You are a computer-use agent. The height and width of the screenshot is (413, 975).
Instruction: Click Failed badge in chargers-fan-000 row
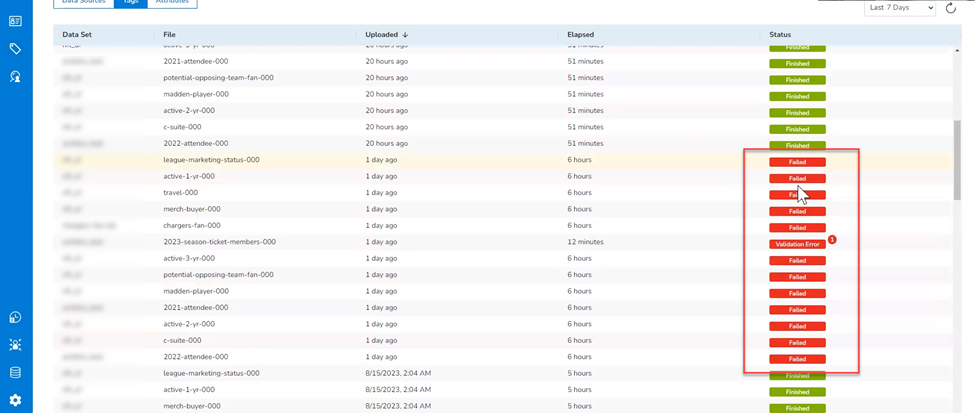(x=797, y=228)
